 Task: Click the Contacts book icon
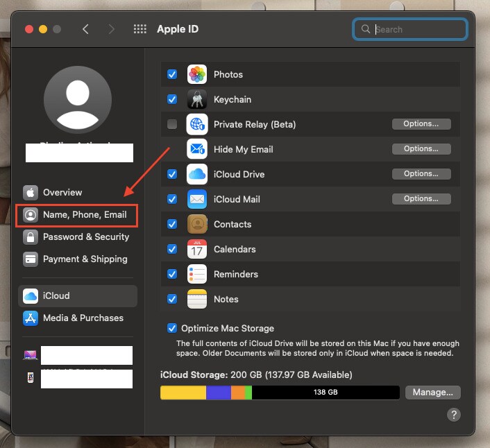pos(197,224)
